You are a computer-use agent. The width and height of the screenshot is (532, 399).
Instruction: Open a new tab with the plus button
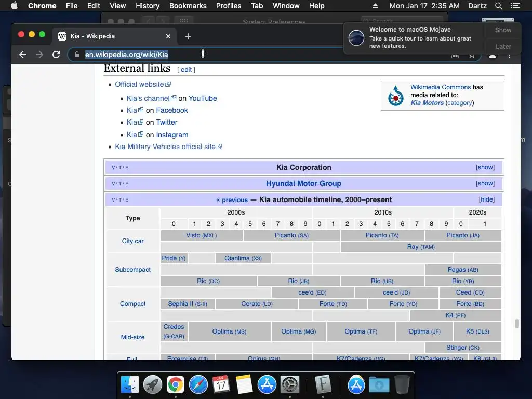coord(188,36)
